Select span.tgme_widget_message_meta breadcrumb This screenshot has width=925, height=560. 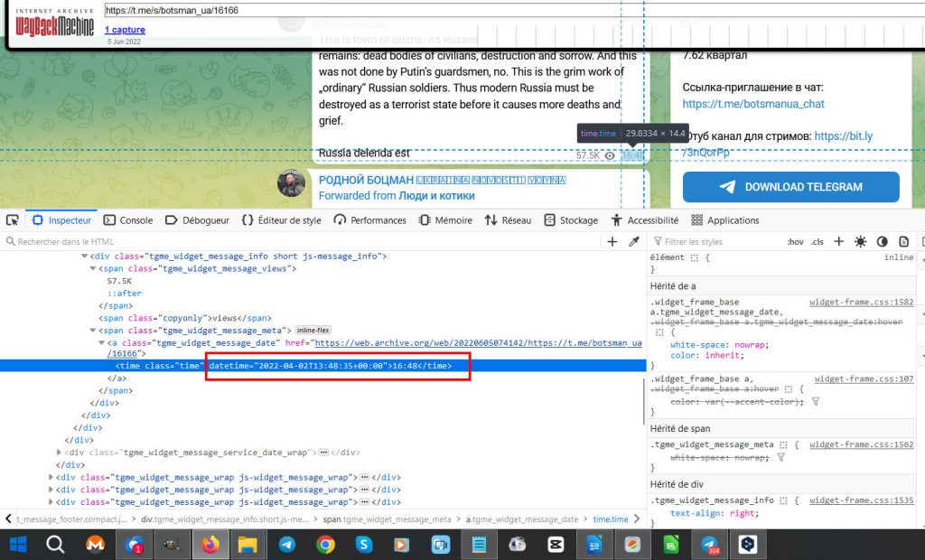click(x=387, y=519)
